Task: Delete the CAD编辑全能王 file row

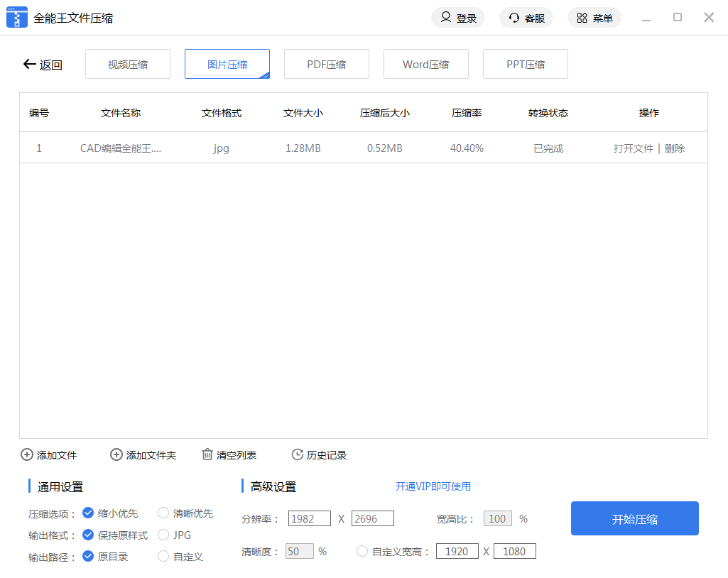Action: point(675,148)
